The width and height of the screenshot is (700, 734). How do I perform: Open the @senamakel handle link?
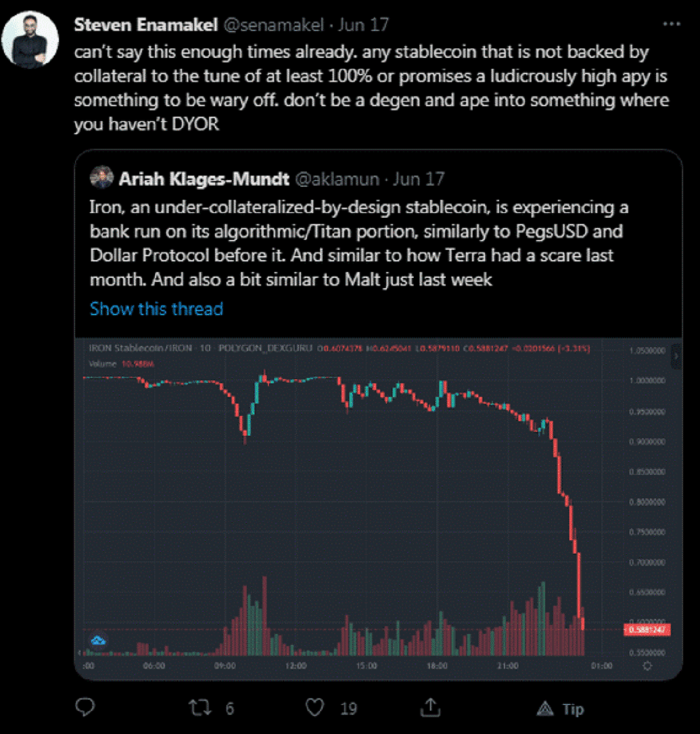[274, 25]
